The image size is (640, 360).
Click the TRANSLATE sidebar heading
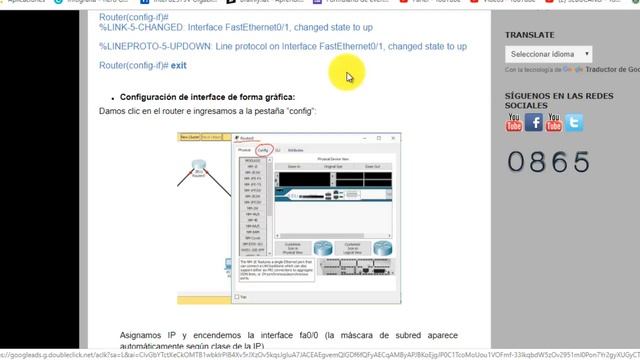pyautogui.click(x=529, y=35)
